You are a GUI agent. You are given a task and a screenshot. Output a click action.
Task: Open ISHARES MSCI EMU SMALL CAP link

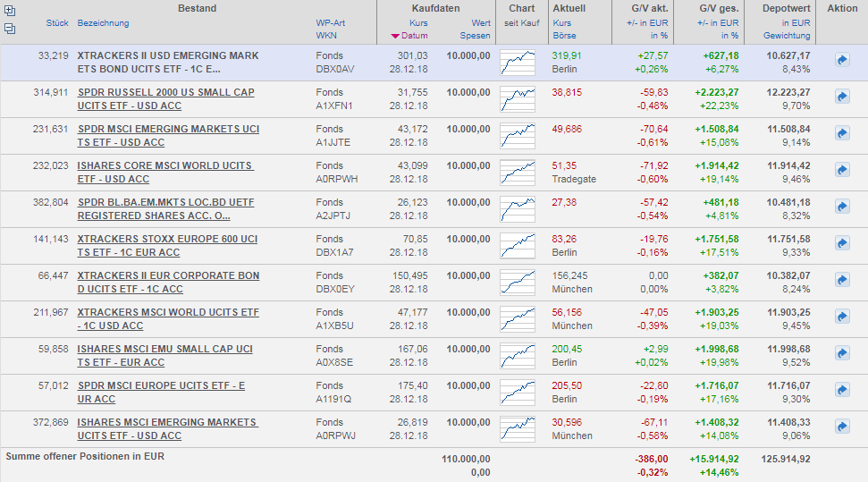pyautogui.click(x=165, y=355)
